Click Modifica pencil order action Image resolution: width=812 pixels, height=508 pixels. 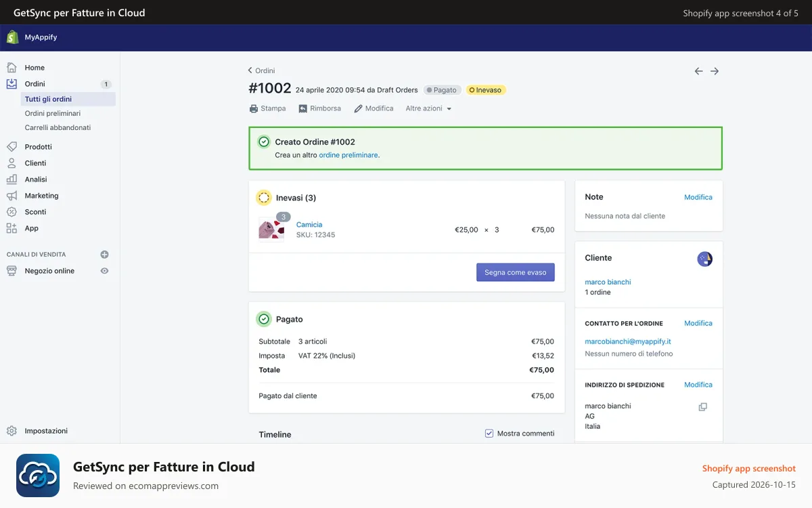pos(374,108)
